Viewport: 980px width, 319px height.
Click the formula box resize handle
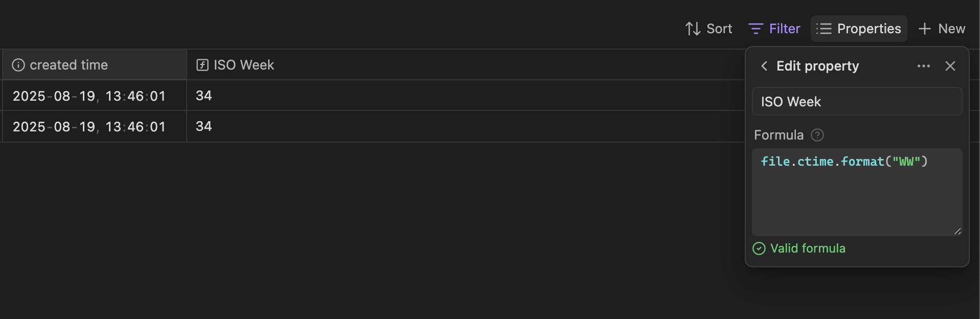(957, 232)
